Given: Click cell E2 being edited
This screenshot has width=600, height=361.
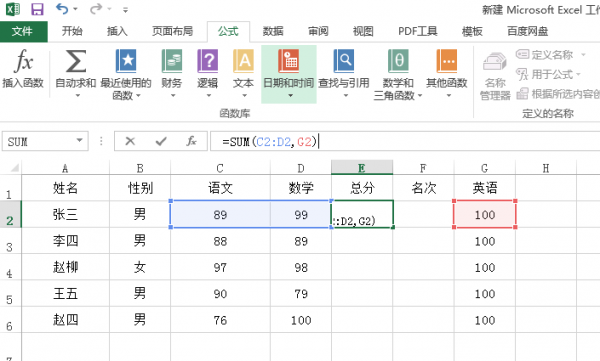Looking at the screenshot, I should tap(362, 214).
